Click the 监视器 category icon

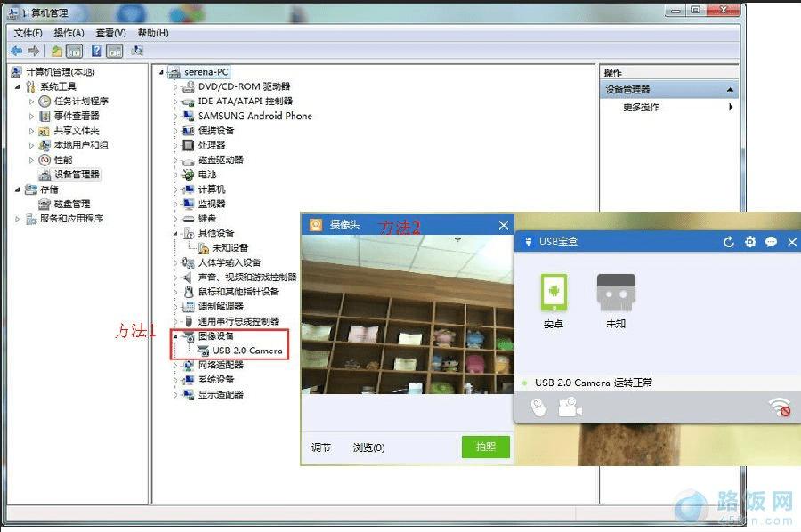point(189,205)
